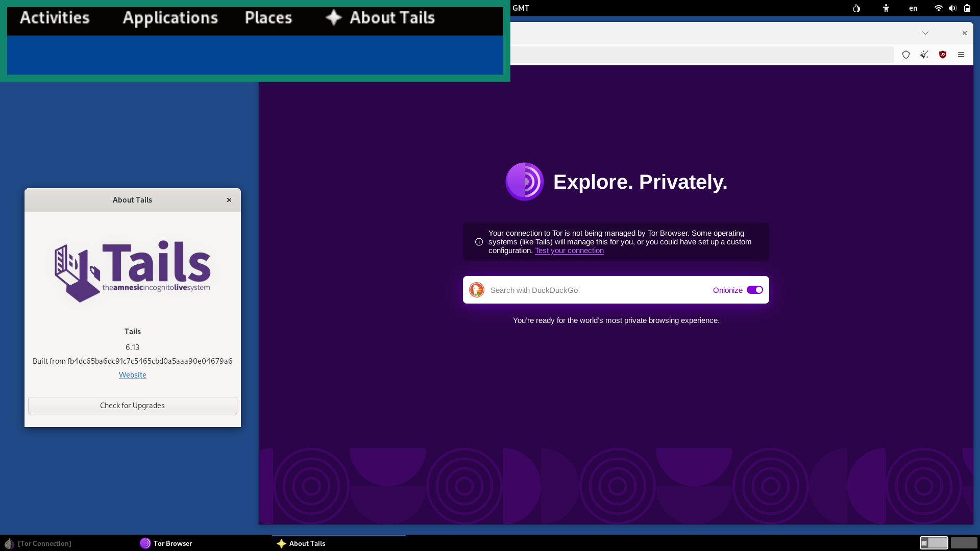Open the keyboard layout selector showing en
Image resolution: width=980 pixels, height=551 pixels.
pos(913,8)
